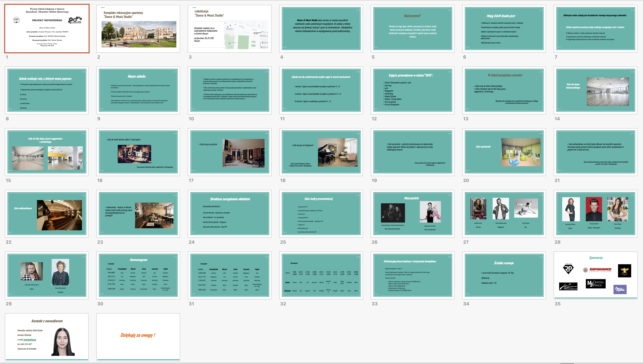The image size is (643, 364).
Task: Open the 'Sponsorzy' logos slide
Action: click(x=595, y=275)
